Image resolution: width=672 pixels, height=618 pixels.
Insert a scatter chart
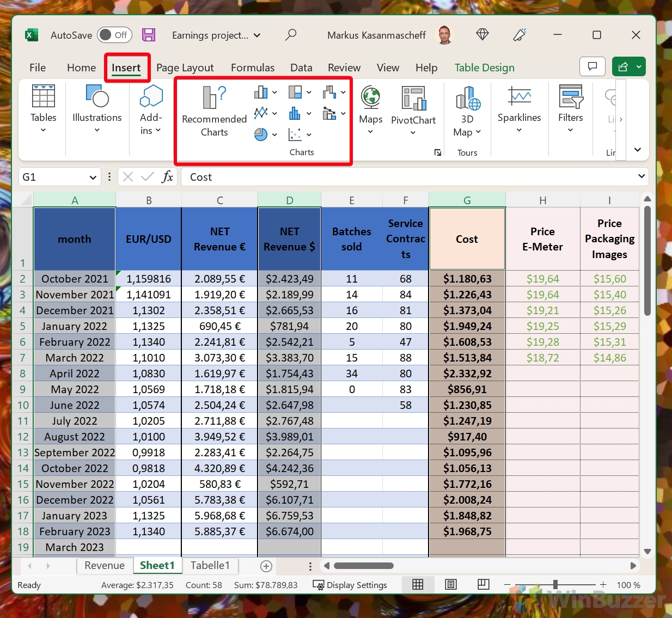295,134
